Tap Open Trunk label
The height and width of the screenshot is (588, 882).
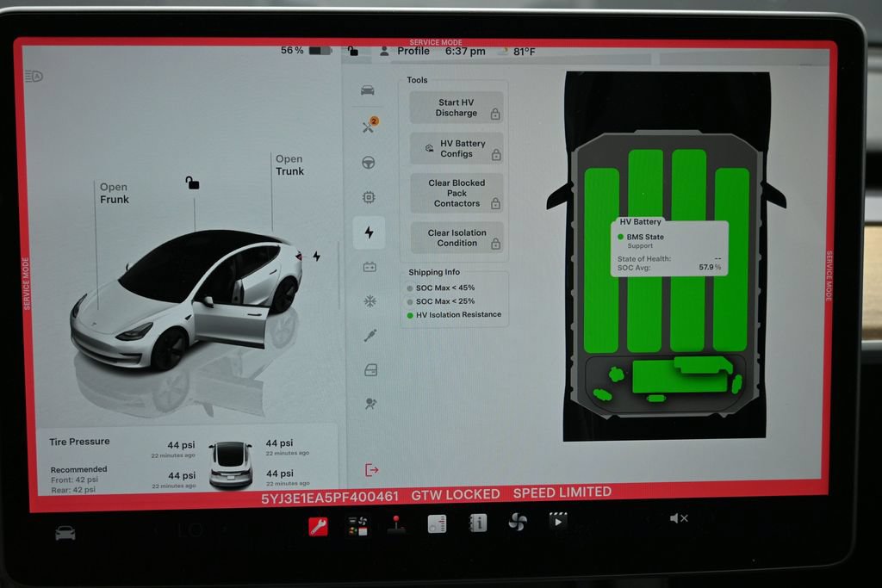[289, 164]
